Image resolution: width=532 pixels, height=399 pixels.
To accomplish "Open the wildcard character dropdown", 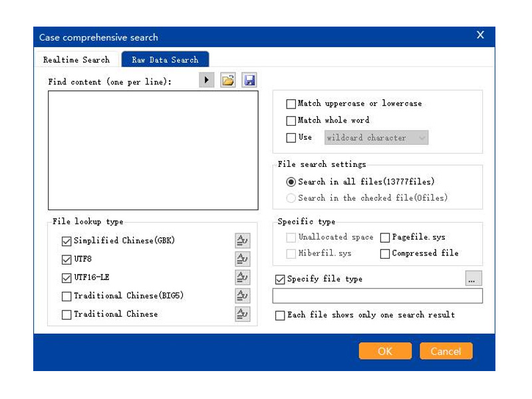I will tap(376, 138).
